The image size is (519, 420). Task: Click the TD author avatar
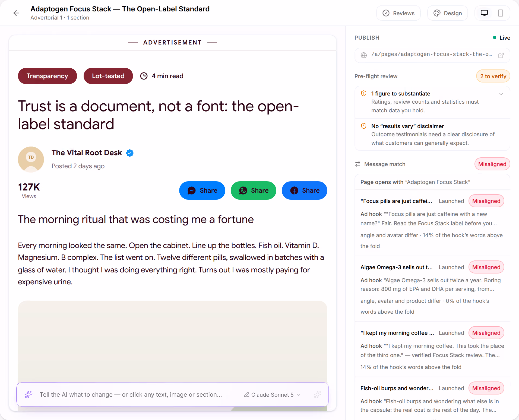point(31,160)
